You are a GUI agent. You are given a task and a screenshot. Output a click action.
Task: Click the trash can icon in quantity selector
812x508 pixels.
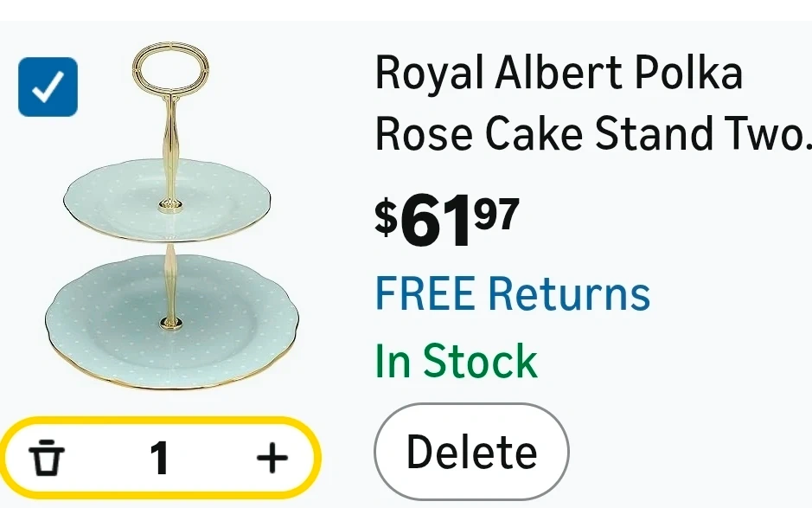point(47,457)
